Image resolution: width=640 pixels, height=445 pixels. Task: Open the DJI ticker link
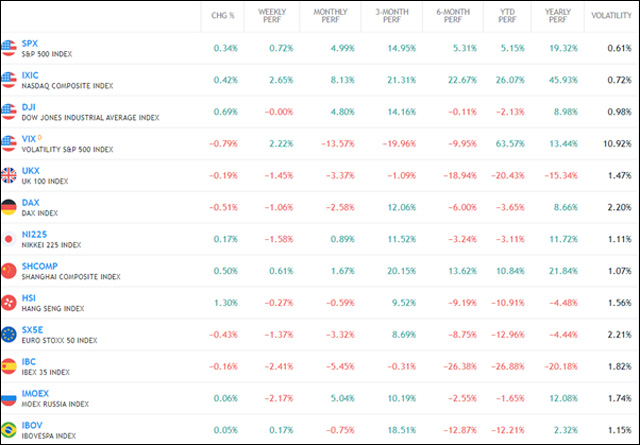pos(27,105)
